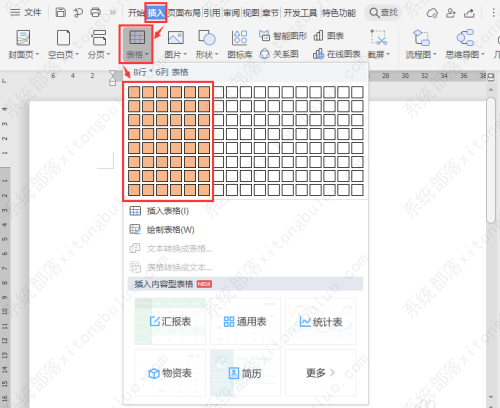Switch to the 页面布局 tab
Viewport: 500px width, 408px height.
(184, 13)
